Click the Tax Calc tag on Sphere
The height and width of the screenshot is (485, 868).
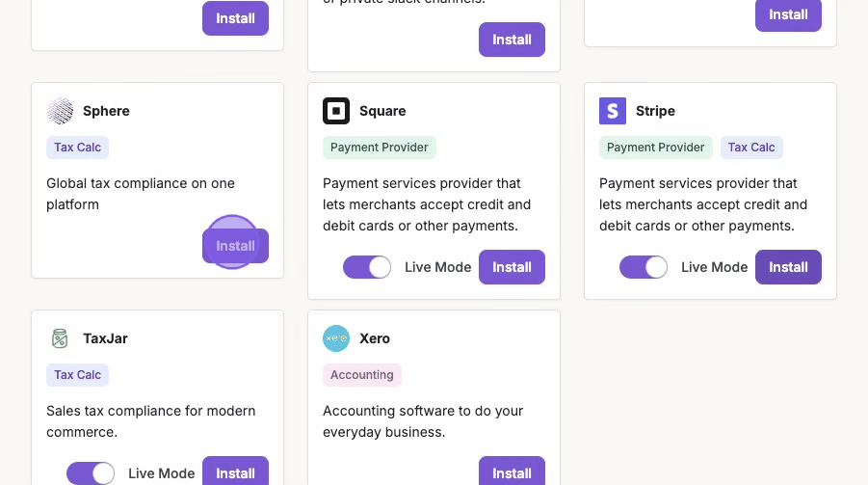click(77, 148)
